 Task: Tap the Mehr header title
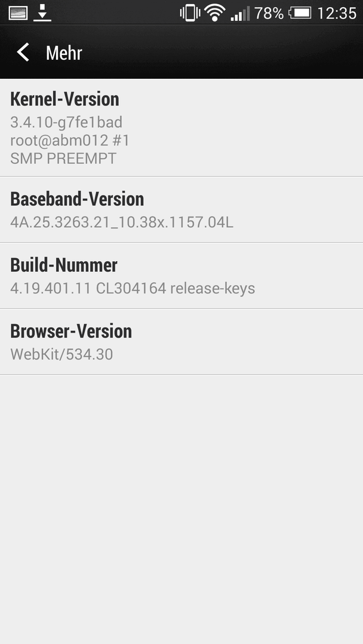(64, 53)
